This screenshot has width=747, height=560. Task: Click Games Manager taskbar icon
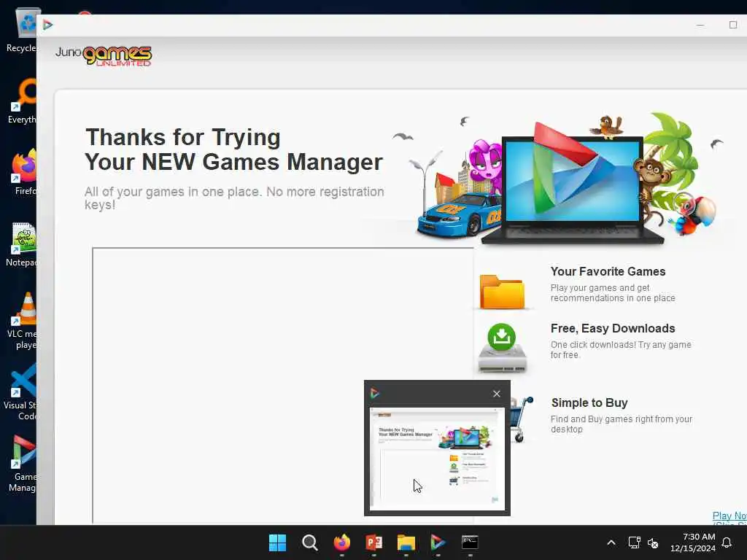coord(438,542)
